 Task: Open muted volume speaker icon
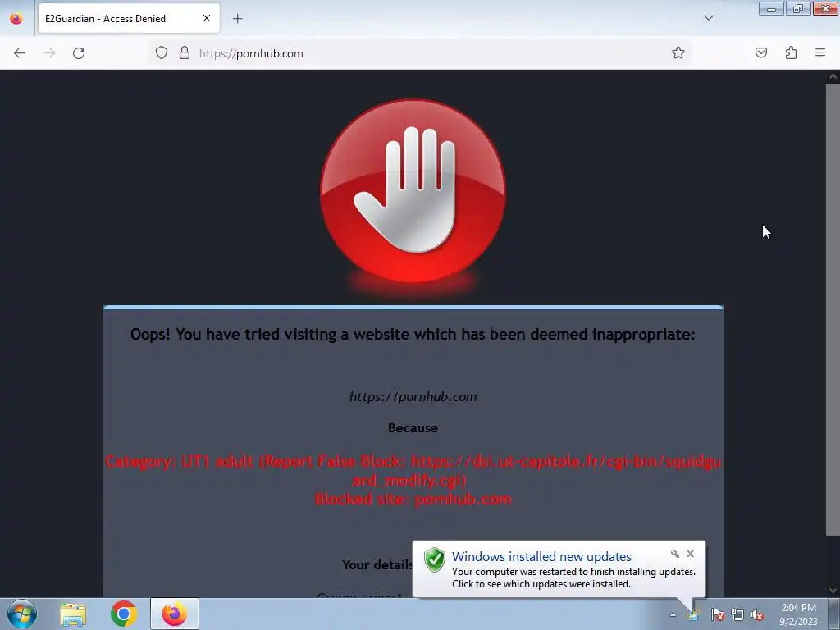click(x=756, y=614)
